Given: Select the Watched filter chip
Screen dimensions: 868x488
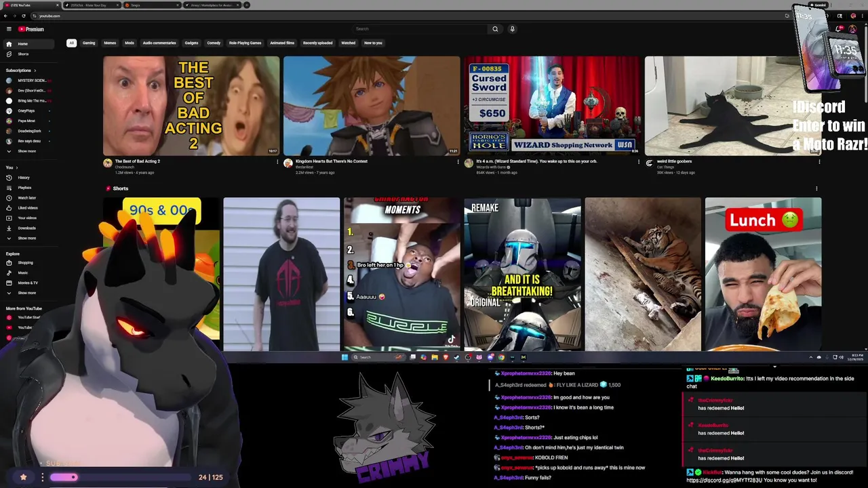Looking at the screenshot, I should pos(348,43).
